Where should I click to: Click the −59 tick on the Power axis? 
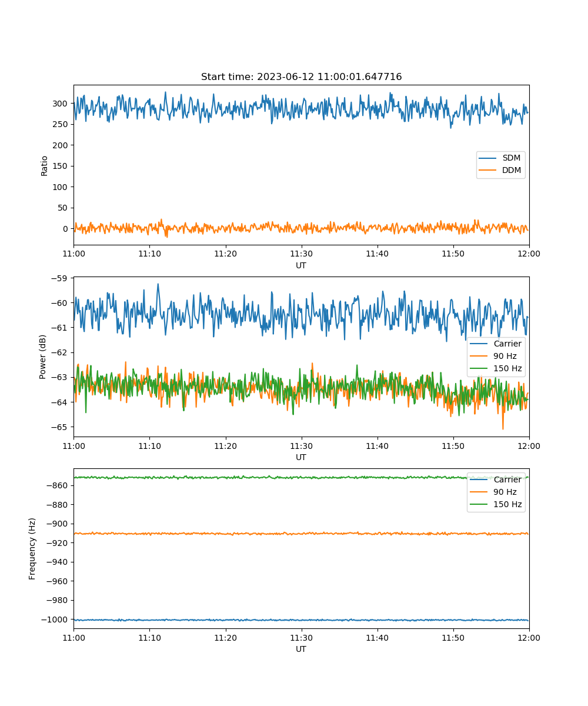coord(61,278)
